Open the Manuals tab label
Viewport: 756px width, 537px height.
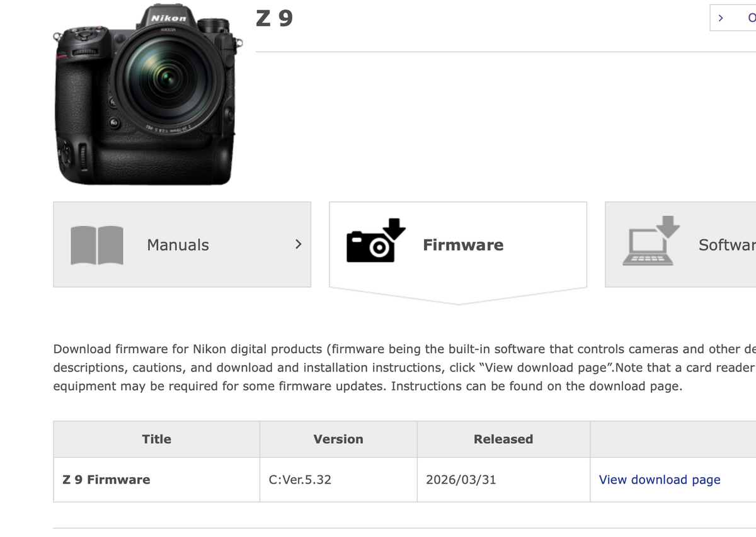[178, 245]
